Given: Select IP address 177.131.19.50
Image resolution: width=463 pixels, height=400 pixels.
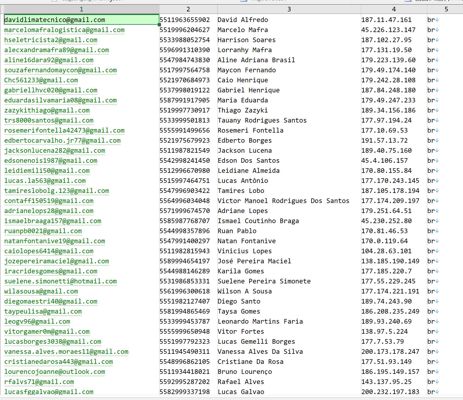Looking at the screenshot, I should tap(386, 50).
